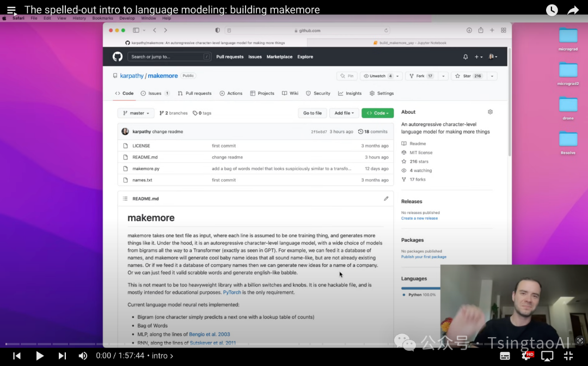Screen dimensions: 588x366
Task: Select the Actions tab
Action: [231, 93]
